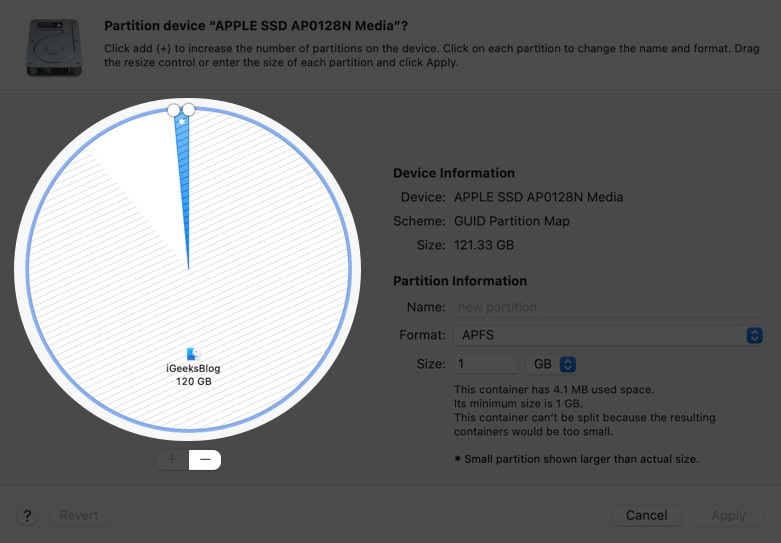Open the help question mark button
This screenshot has height=543, width=781.
pos(27,515)
